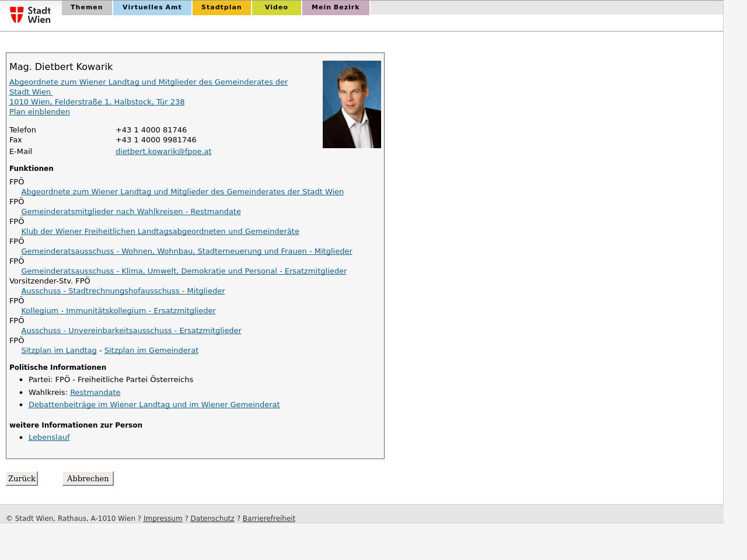747x560 pixels.
Task: View Immunitätskollegium Ersatzmitglieder link
Action: [x=118, y=311]
